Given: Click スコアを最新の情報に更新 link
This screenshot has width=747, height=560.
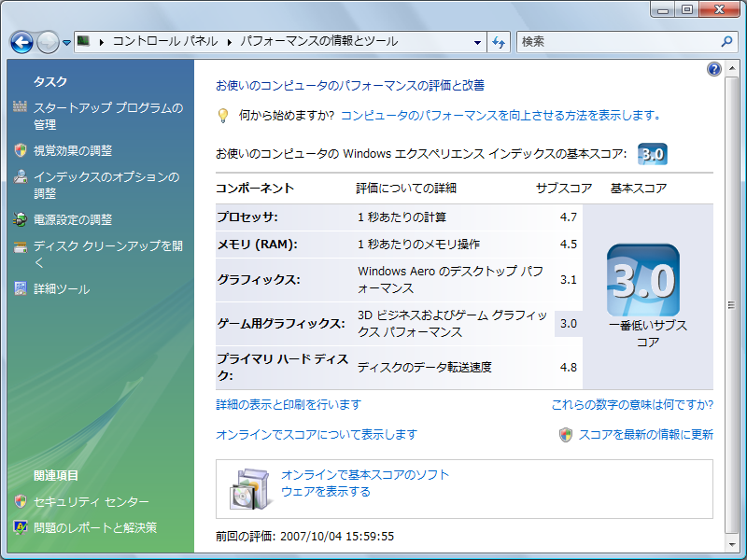Looking at the screenshot, I should pyautogui.click(x=645, y=434).
